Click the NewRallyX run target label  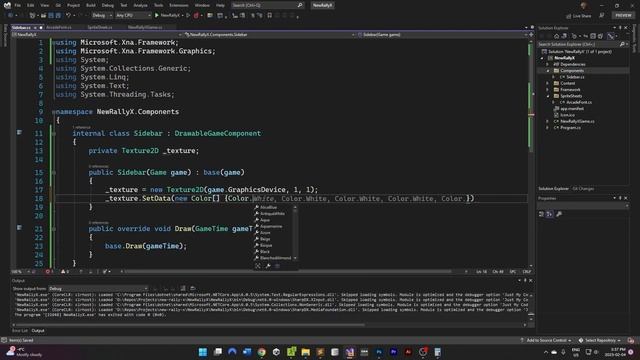[170, 16]
